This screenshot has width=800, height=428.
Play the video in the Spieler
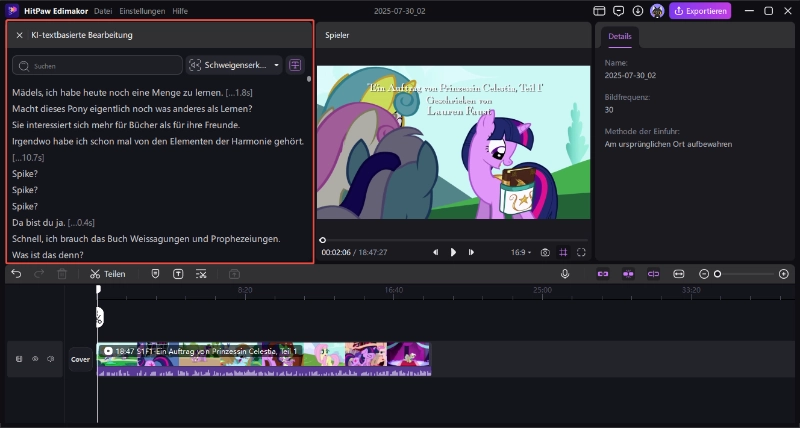453,252
